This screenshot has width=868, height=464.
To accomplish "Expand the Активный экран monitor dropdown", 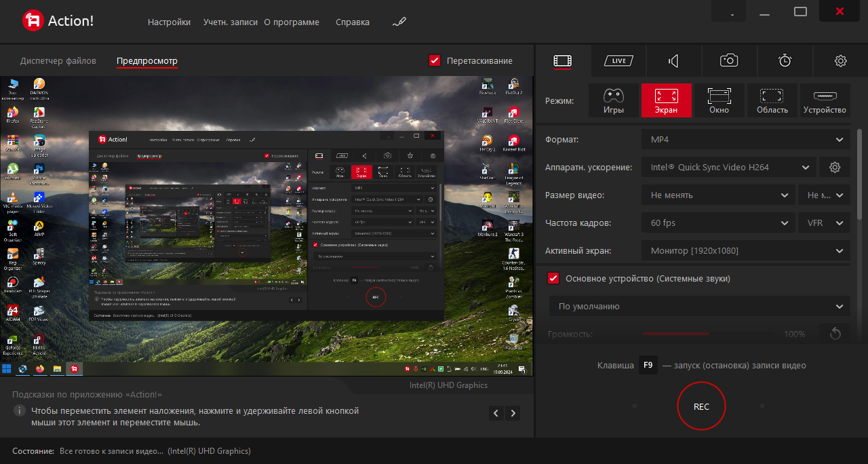I will pyautogui.click(x=746, y=250).
